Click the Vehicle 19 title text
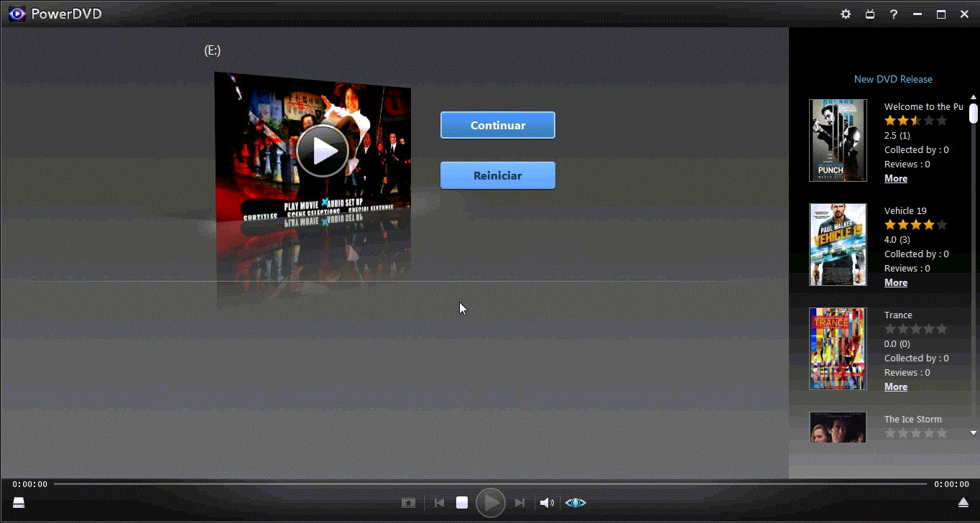Image resolution: width=980 pixels, height=523 pixels. pyautogui.click(x=905, y=210)
